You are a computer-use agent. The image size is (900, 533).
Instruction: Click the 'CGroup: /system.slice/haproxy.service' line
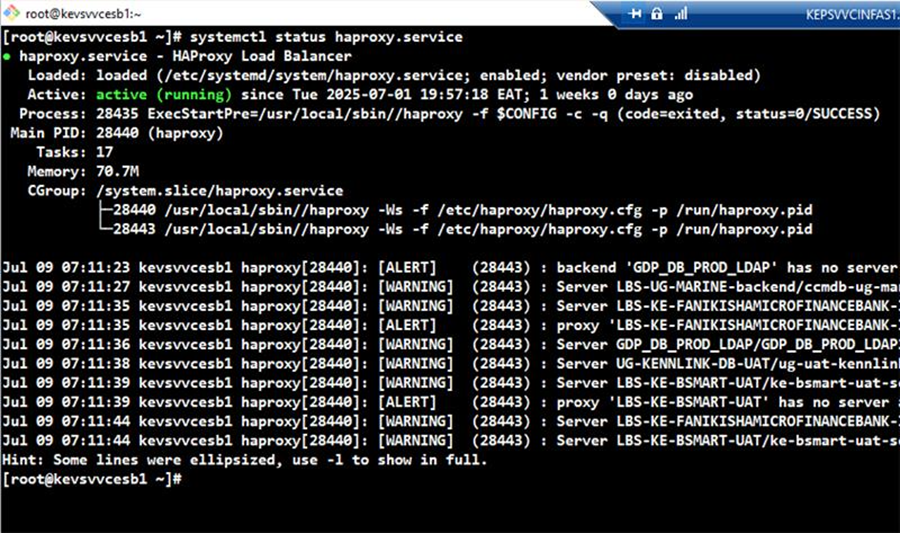pyautogui.click(x=185, y=190)
